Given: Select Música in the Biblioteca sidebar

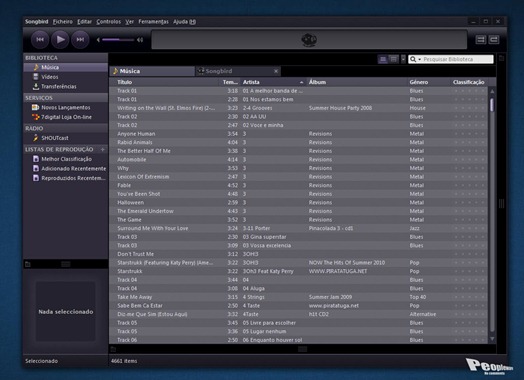Looking at the screenshot, I should tap(66, 67).
